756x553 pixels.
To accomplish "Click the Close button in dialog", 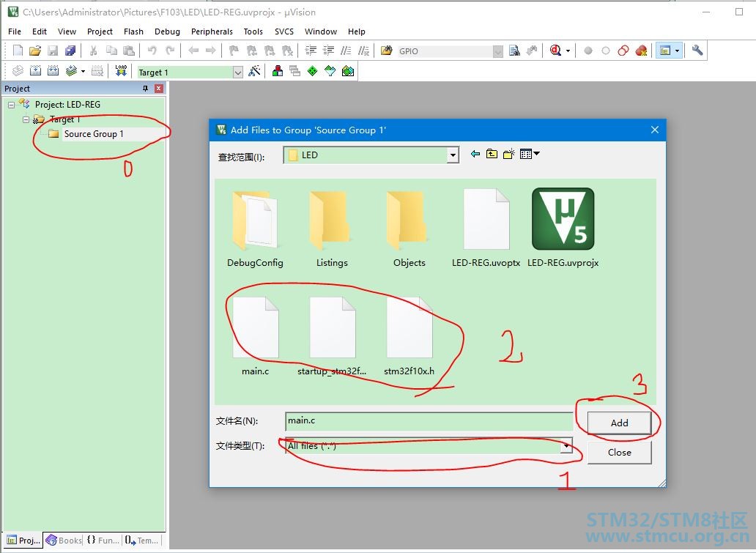I will pos(619,452).
